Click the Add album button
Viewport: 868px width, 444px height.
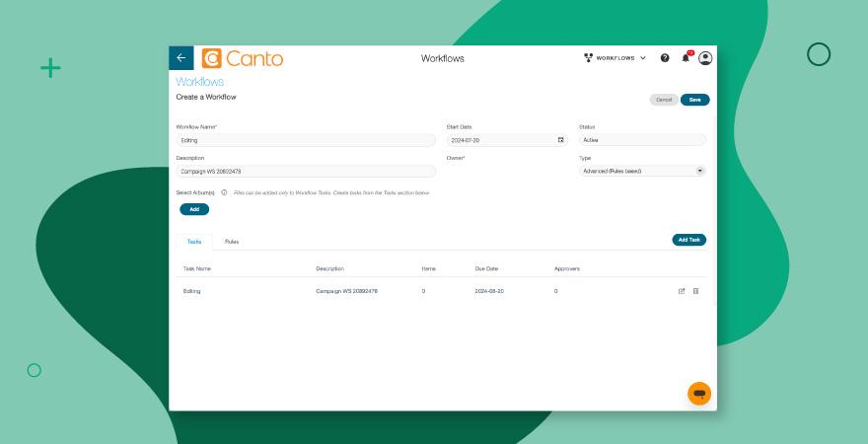click(x=194, y=209)
